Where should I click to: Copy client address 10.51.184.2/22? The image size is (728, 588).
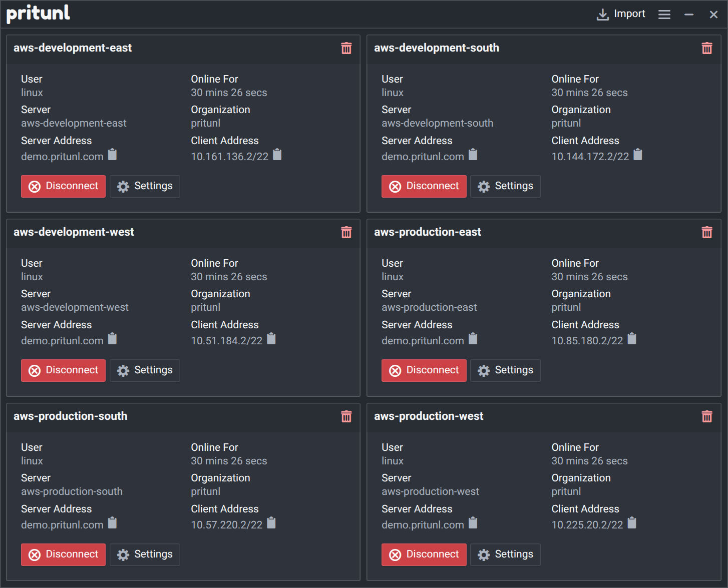(271, 339)
